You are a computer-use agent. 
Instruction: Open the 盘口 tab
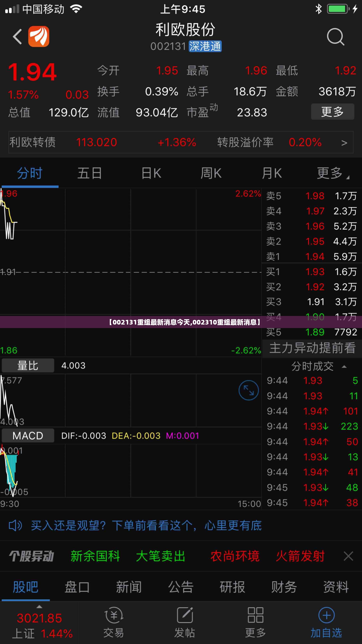click(x=77, y=587)
